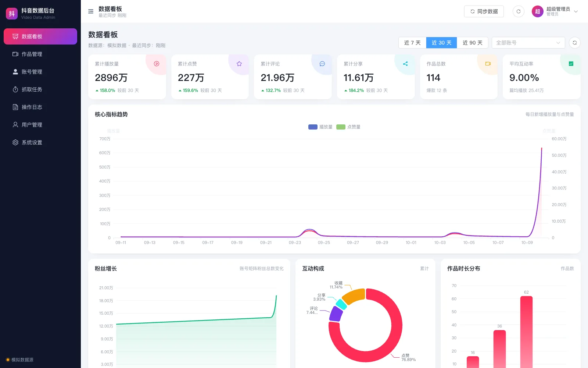Image resolution: width=588 pixels, height=368 pixels.
Task: Click the 超 user avatar
Action: [538, 11]
